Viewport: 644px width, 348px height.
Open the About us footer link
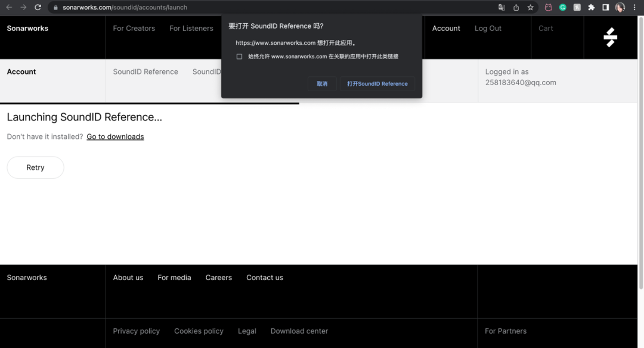(128, 278)
